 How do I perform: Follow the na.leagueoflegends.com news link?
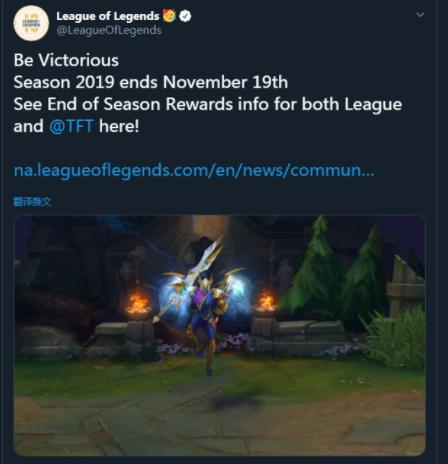click(x=194, y=170)
